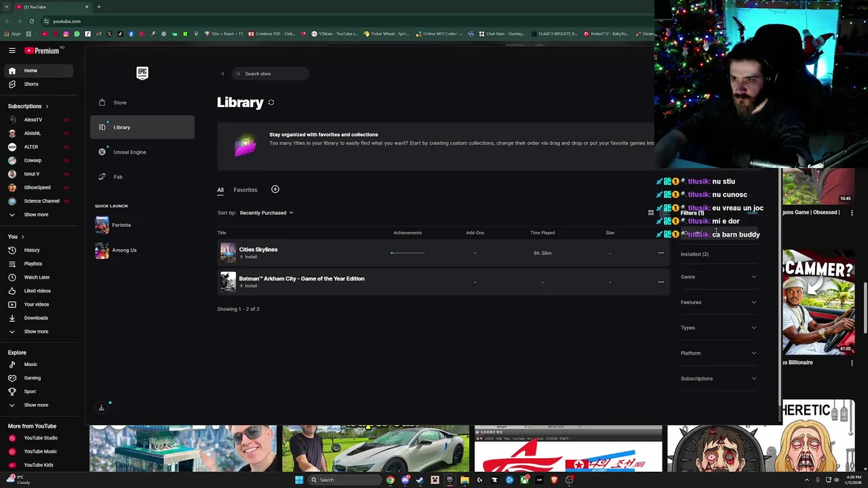
Task: Switch to the All tab in Library
Action: click(220, 190)
